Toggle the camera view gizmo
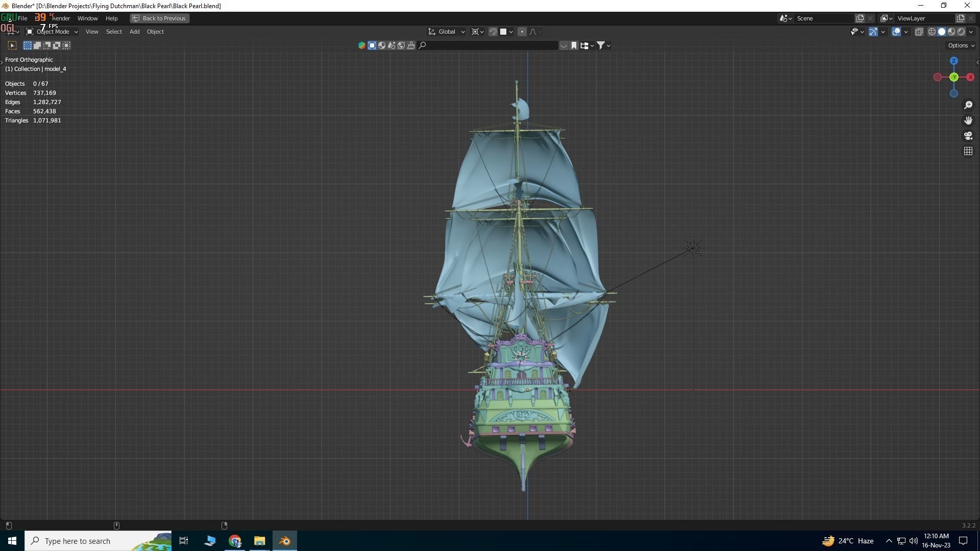The height and width of the screenshot is (551, 980). coord(968,136)
